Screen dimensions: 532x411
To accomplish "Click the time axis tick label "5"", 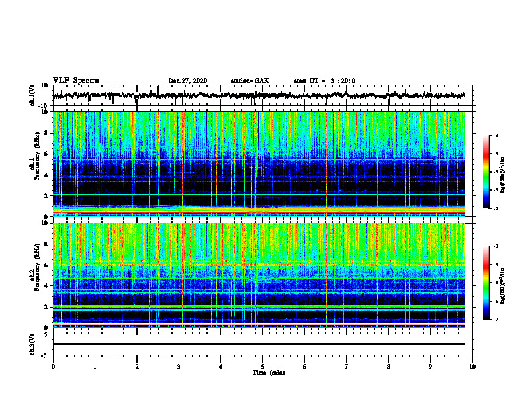I will click(x=263, y=367).
